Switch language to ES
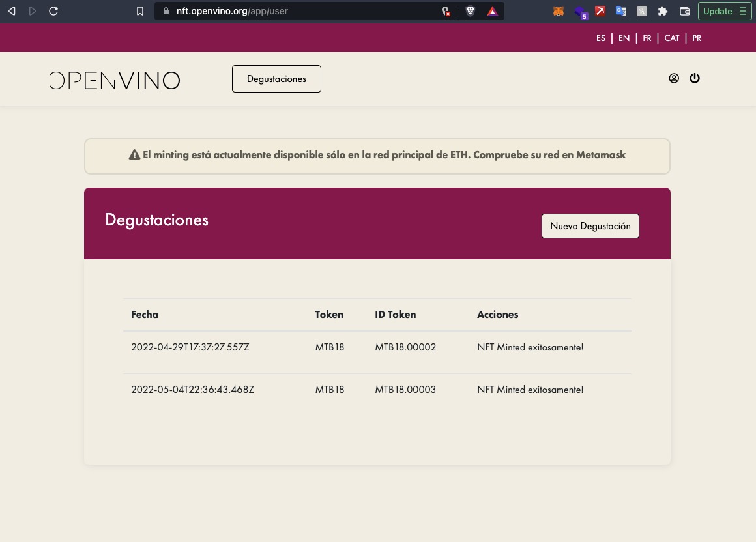Screen dimensions: 756x542 (601, 38)
